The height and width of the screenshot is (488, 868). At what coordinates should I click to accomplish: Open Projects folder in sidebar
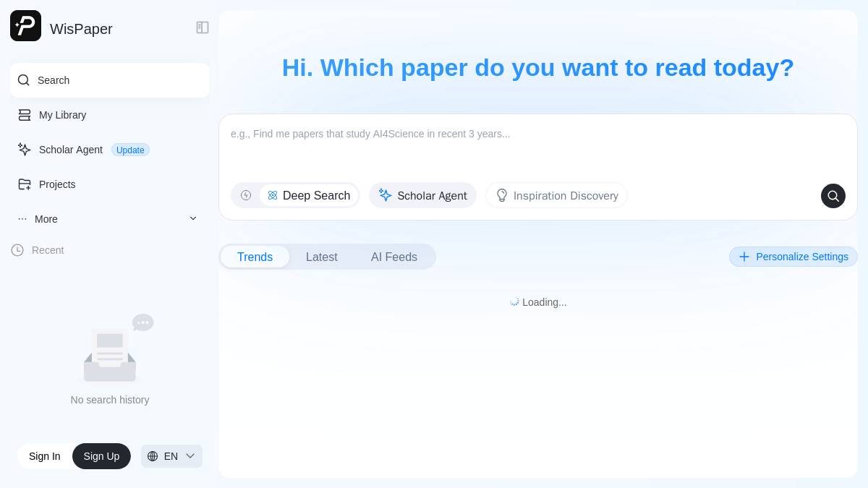click(x=110, y=184)
